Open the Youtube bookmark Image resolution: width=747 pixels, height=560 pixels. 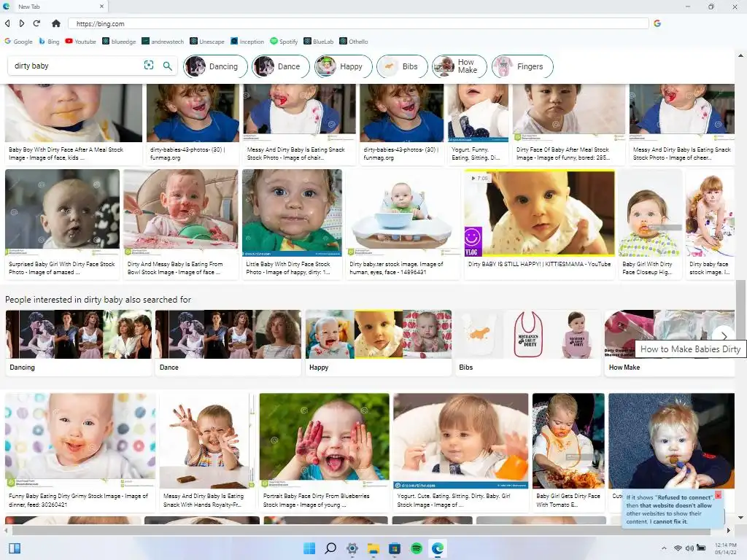coord(80,42)
